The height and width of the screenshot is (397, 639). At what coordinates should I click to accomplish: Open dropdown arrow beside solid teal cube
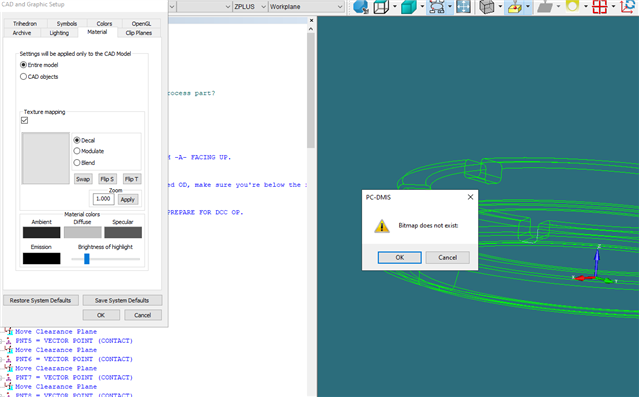422,7
